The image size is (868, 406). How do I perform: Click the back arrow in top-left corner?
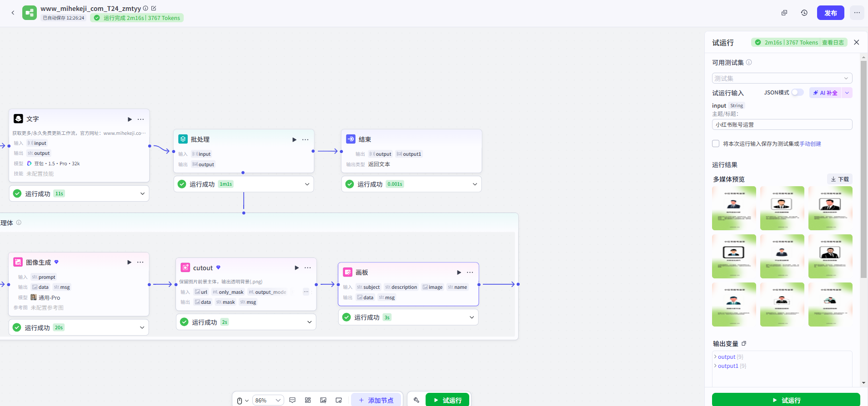pyautogui.click(x=13, y=13)
